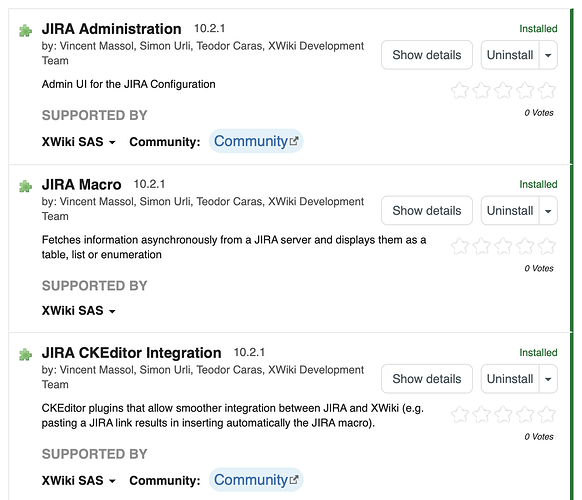Image resolution: width=582 pixels, height=500 pixels.
Task: Show details for JIRA Macro
Action: pos(426,210)
